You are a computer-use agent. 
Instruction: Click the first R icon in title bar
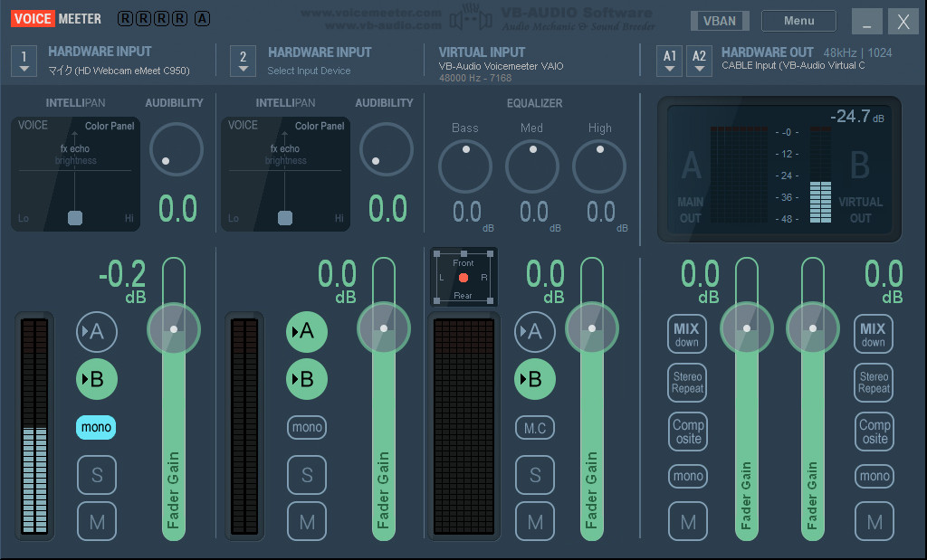click(125, 19)
